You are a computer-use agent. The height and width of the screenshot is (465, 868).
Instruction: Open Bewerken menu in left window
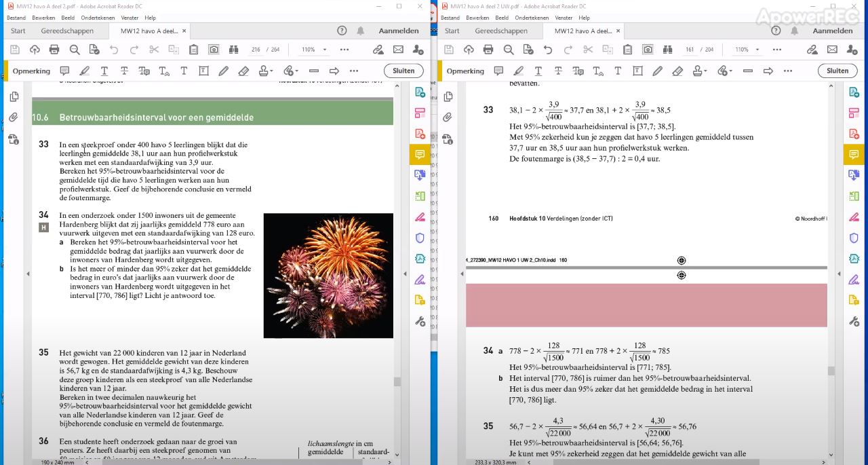click(45, 18)
